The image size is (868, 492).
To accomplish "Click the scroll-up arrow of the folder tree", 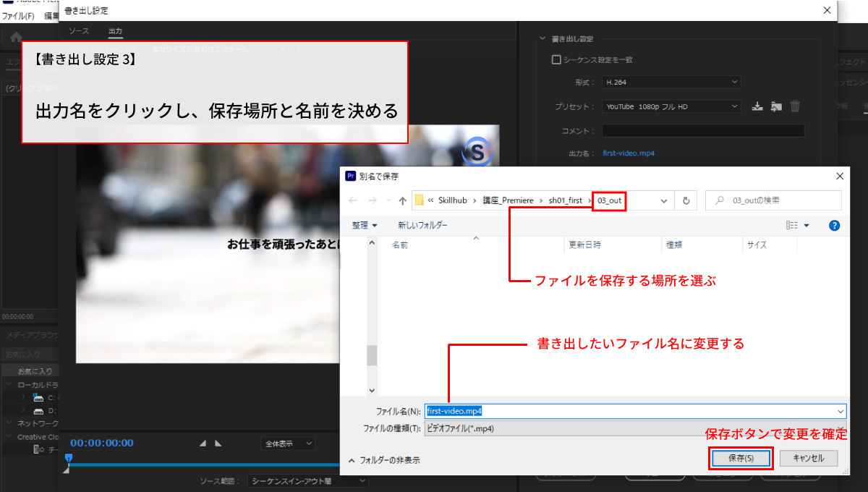I will point(373,243).
